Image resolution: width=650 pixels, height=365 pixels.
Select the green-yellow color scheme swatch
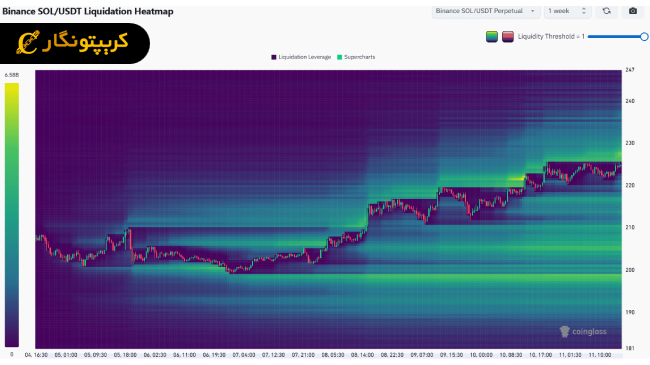click(492, 36)
